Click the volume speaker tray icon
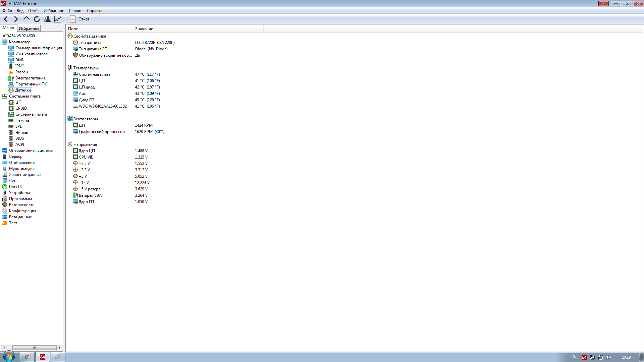644x362 pixels. (x=608, y=357)
